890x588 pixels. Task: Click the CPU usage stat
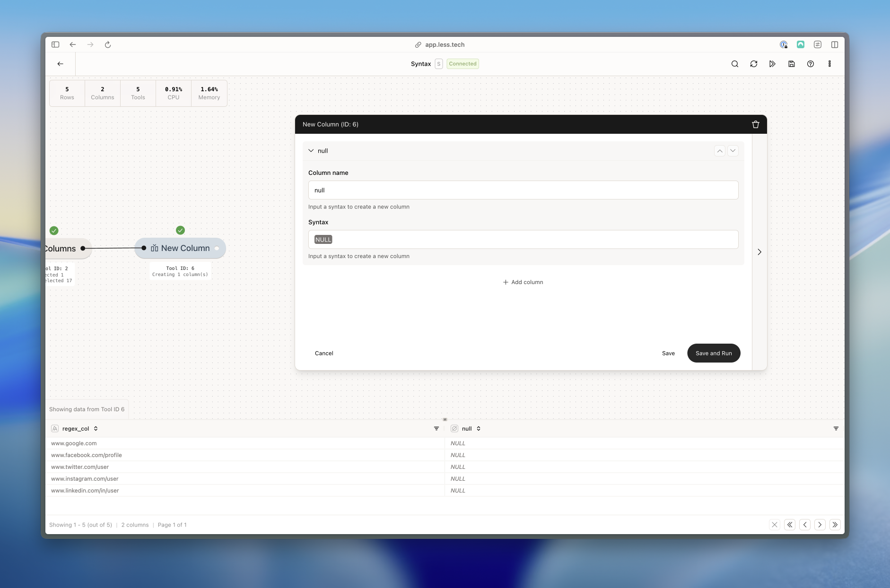coord(174,93)
